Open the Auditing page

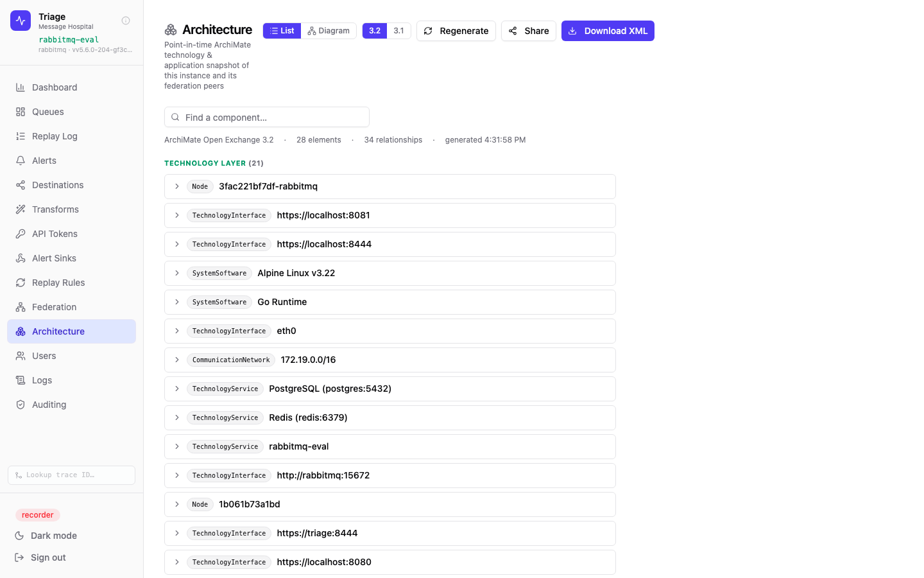(x=71, y=405)
